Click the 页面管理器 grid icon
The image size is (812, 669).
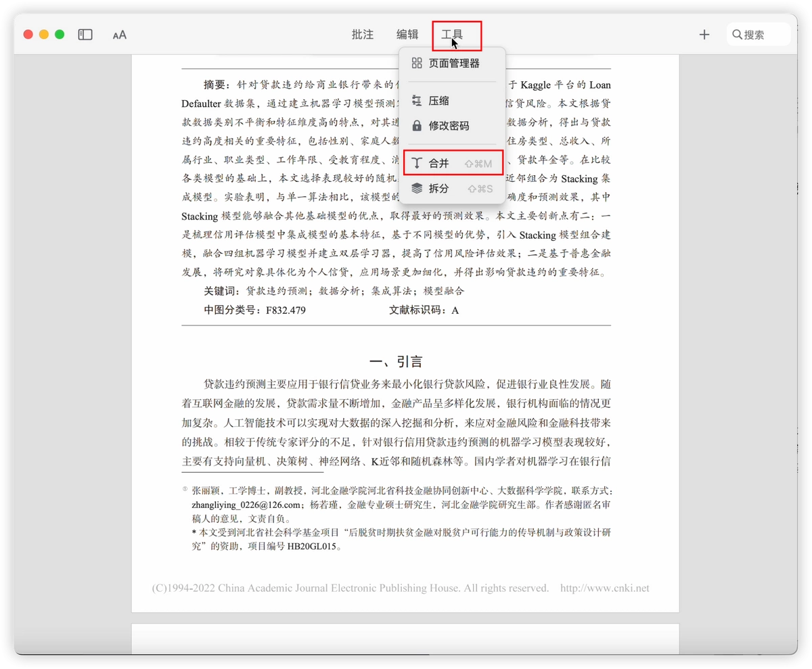417,63
